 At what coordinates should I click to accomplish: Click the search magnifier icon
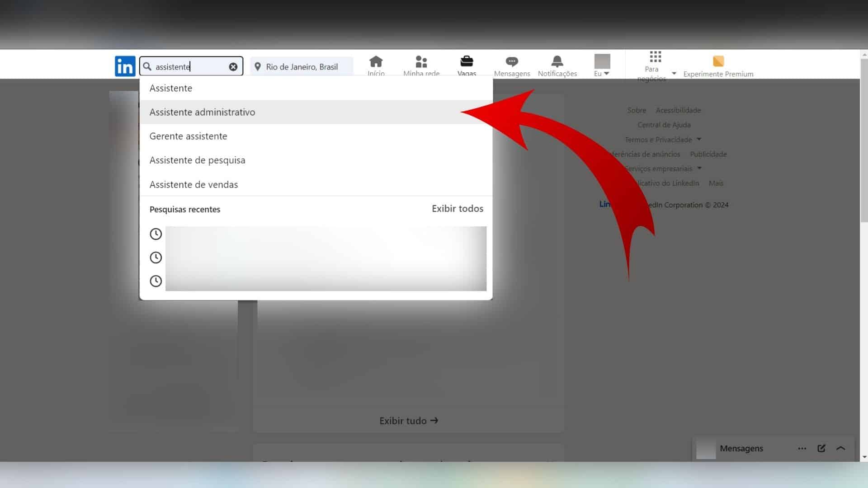point(147,66)
